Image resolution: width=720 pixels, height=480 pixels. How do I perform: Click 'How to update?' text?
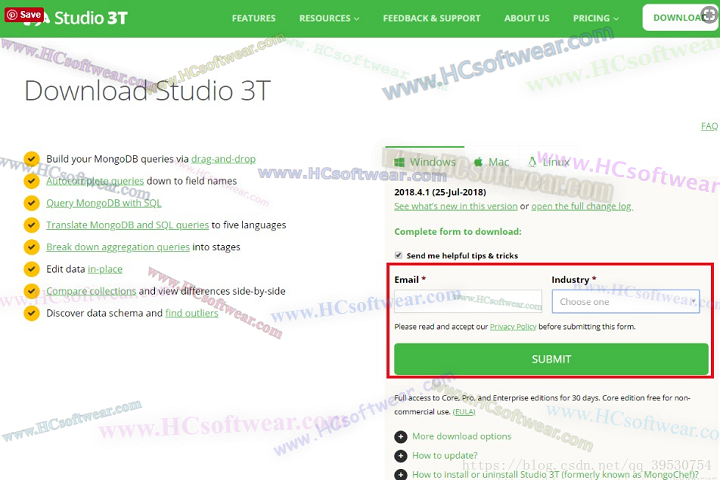pos(444,456)
